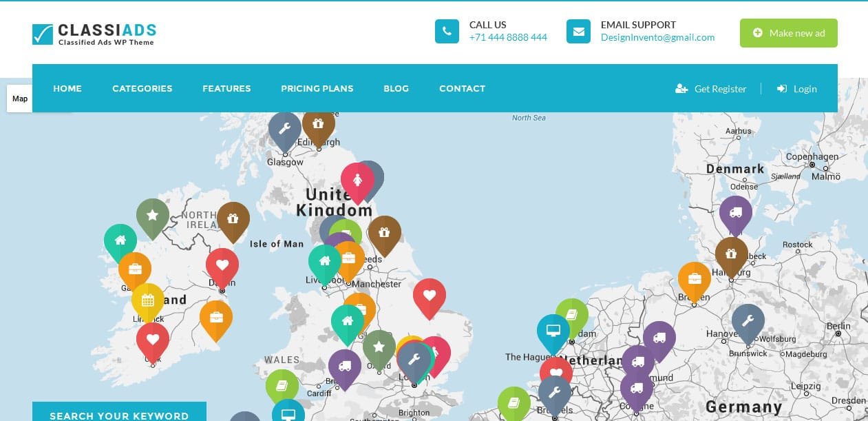Open the Features menu

226,88
